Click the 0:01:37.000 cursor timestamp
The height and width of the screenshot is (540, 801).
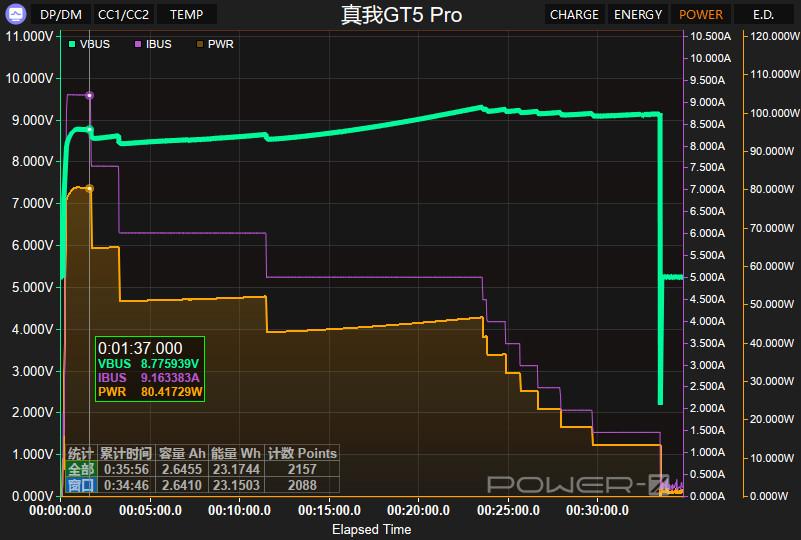(140, 348)
